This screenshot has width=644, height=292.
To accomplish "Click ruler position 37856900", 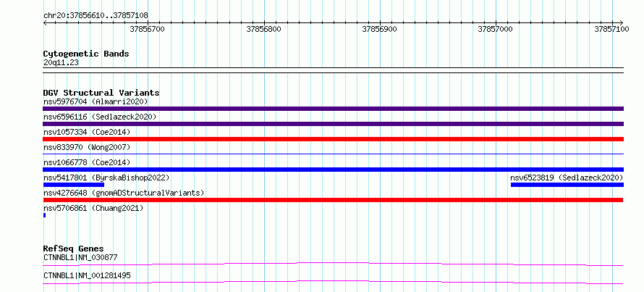I will 379,29.
